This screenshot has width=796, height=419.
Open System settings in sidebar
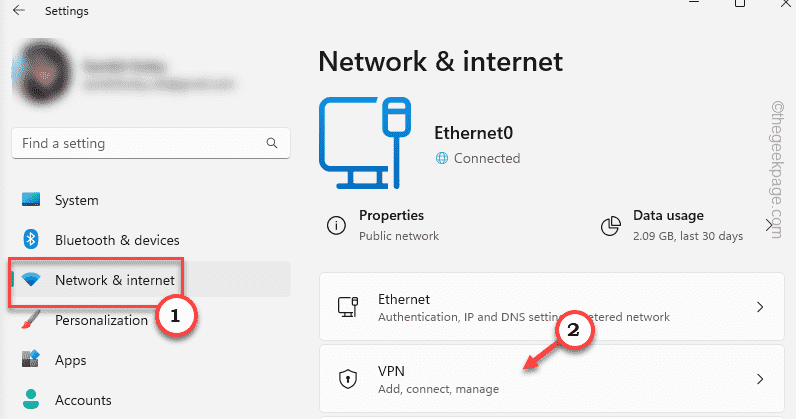pos(76,200)
